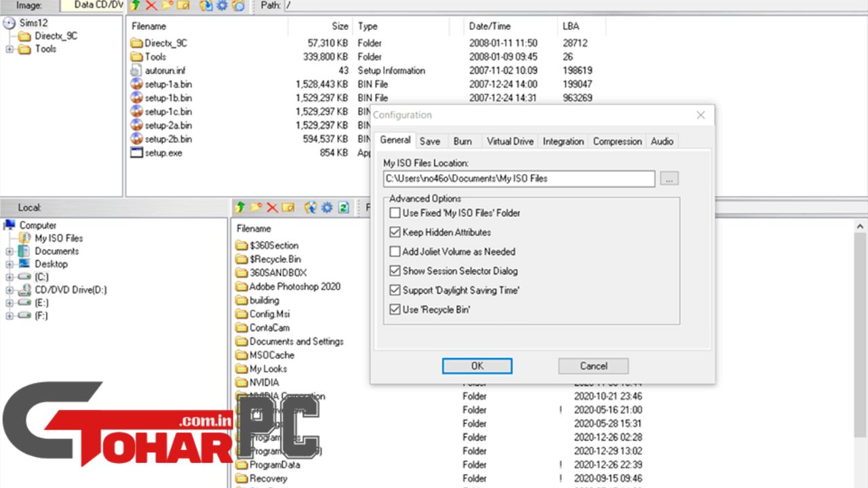Click the red Delete icon in image toolbar
868x488 pixels.
151,5
